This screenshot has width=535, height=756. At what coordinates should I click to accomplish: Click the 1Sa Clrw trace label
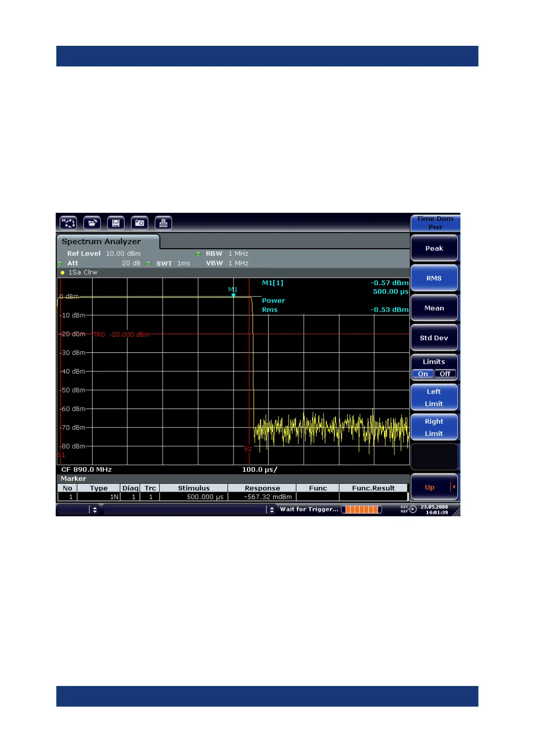coord(83,273)
